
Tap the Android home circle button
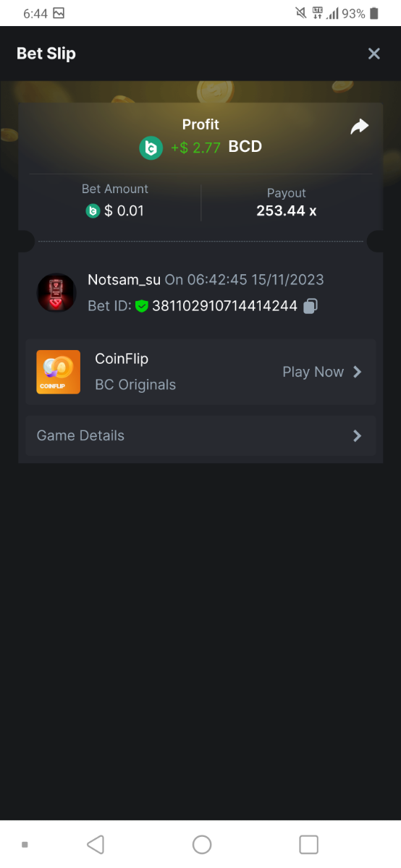(202, 844)
